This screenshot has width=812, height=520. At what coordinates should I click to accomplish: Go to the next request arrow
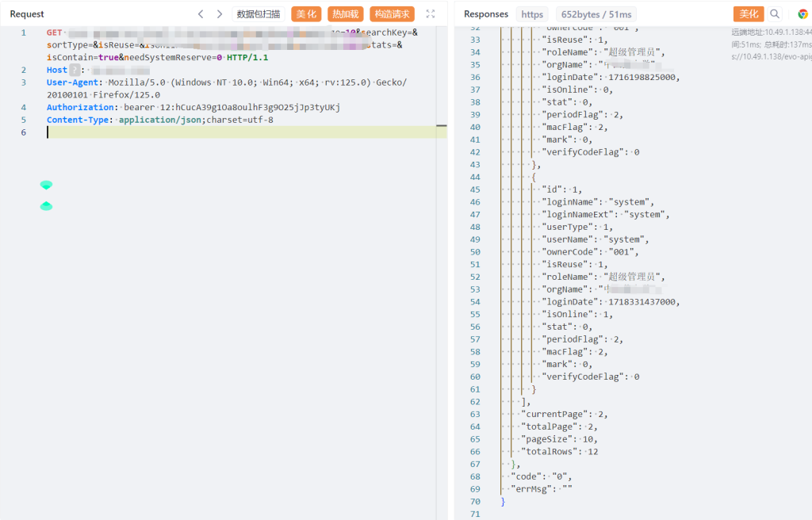point(220,14)
